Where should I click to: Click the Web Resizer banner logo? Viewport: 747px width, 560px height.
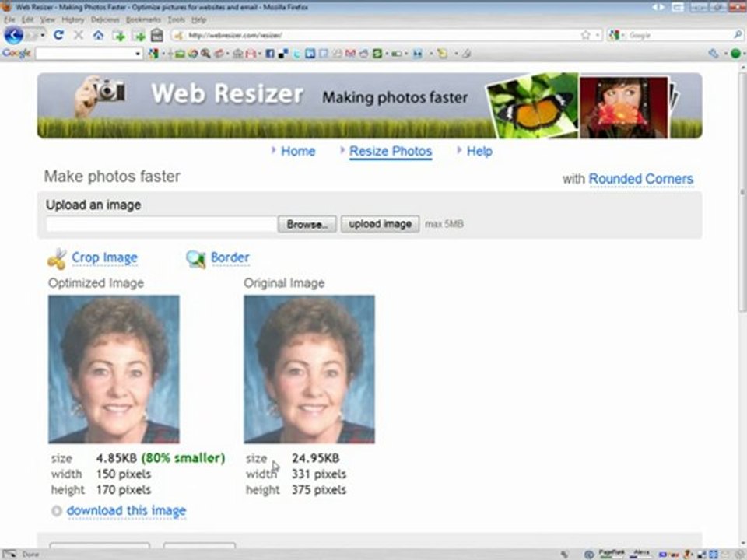(227, 93)
